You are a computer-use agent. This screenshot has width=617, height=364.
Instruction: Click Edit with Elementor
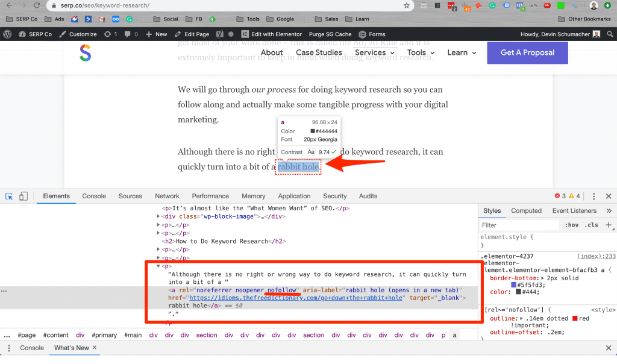coord(272,34)
